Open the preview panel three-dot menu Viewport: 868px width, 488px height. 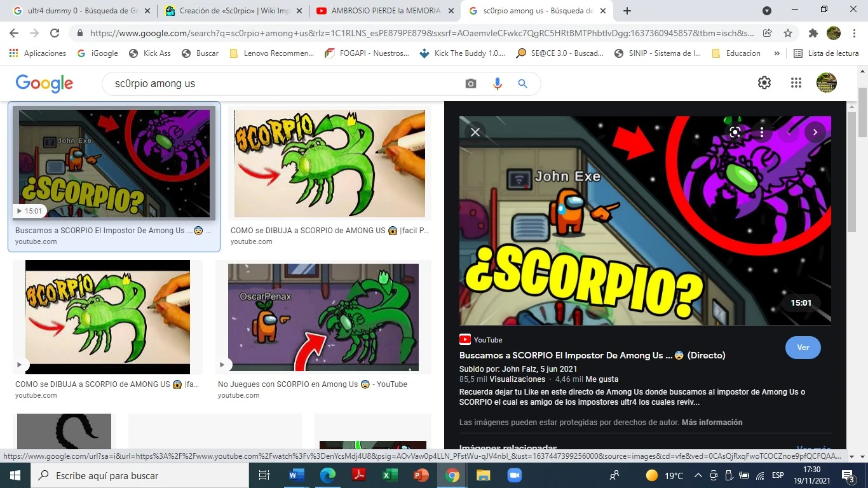click(762, 132)
